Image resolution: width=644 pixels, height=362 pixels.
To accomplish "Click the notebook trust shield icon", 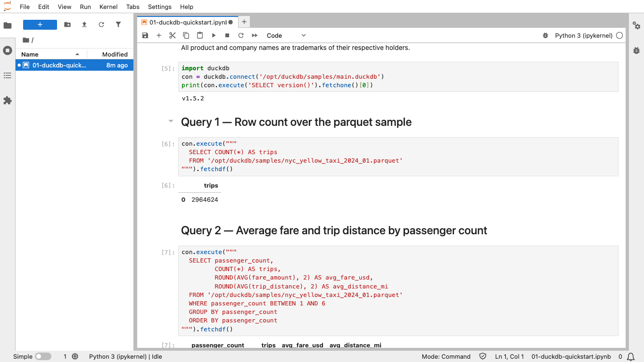I will pyautogui.click(x=483, y=356).
